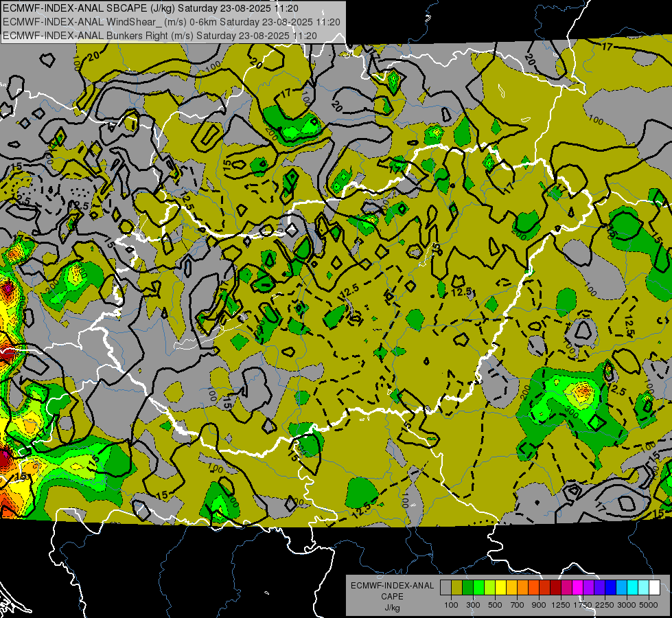This screenshot has width=672, height=618.
Task: Select the white legend swatch
Action: pyautogui.click(x=655, y=588)
